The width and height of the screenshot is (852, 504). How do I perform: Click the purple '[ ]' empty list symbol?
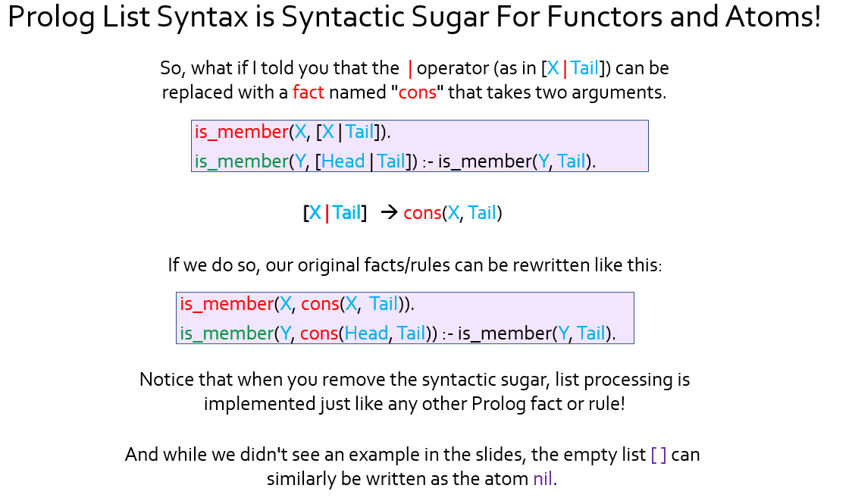pyautogui.click(x=659, y=455)
